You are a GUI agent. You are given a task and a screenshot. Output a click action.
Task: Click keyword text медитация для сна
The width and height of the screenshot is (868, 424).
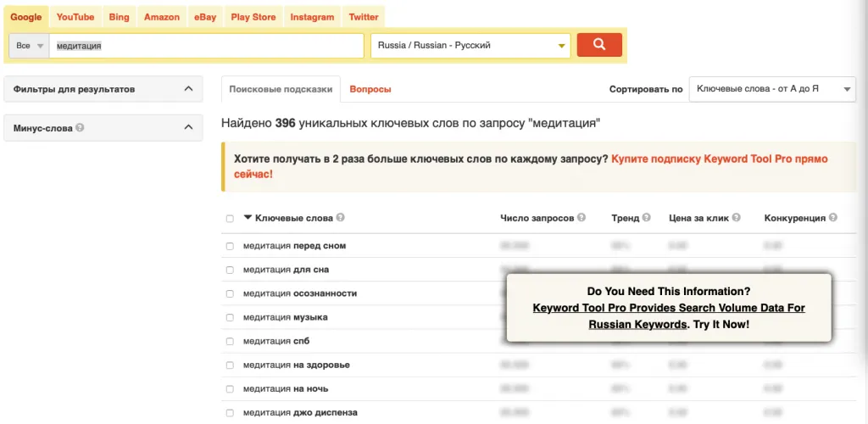[x=286, y=270]
